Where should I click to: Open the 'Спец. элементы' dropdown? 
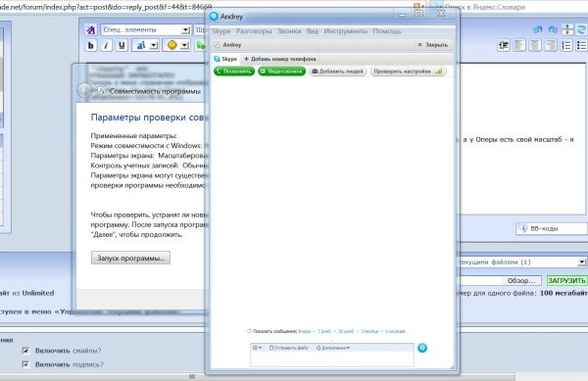(145, 30)
